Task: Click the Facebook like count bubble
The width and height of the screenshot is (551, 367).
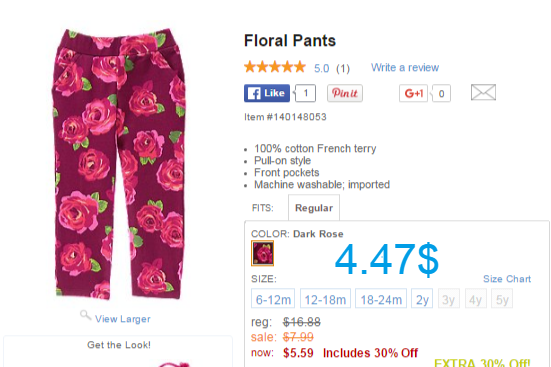Action: pyautogui.click(x=305, y=93)
